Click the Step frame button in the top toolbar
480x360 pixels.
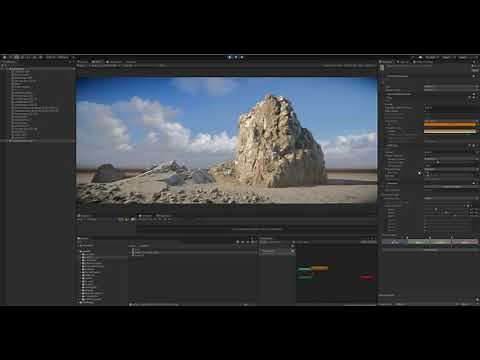242,57
